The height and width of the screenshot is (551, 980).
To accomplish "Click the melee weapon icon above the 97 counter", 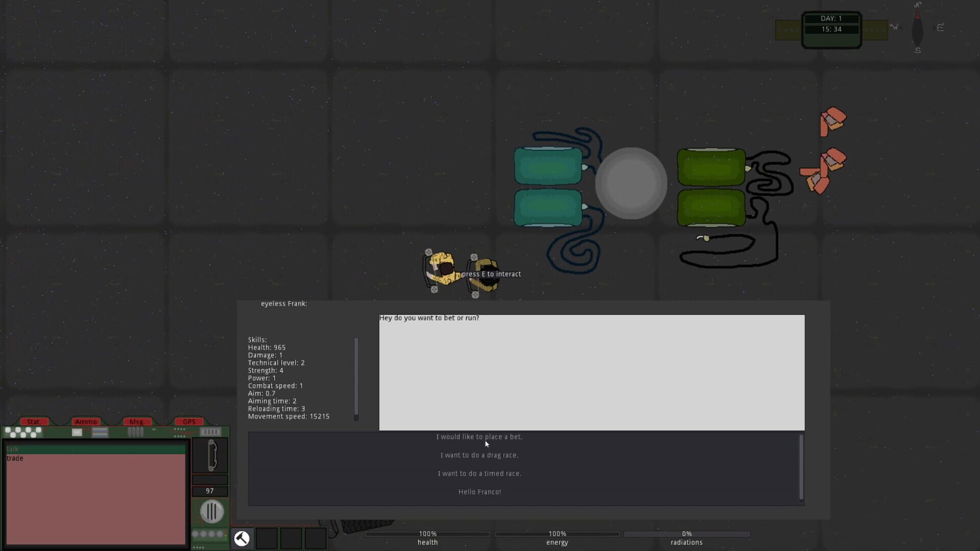I will click(x=211, y=455).
